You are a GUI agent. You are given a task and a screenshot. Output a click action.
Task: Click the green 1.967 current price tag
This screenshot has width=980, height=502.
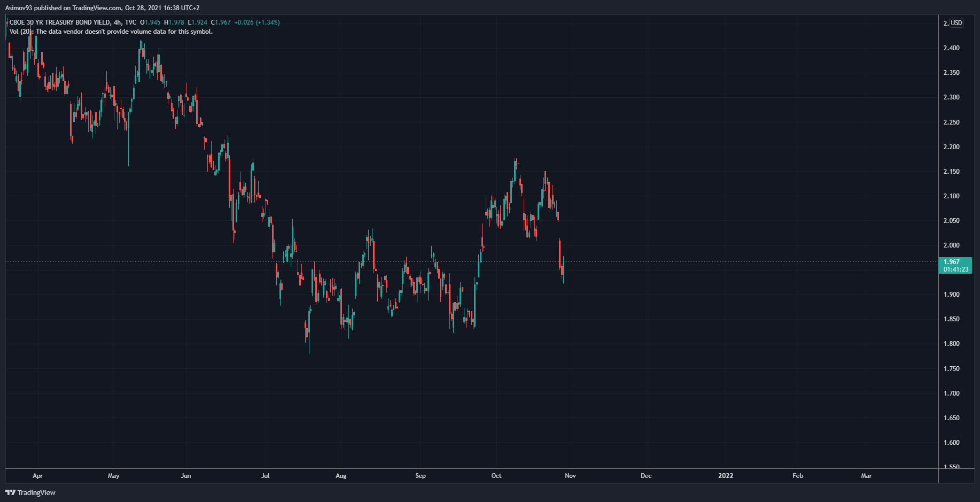click(x=952, y=261)
